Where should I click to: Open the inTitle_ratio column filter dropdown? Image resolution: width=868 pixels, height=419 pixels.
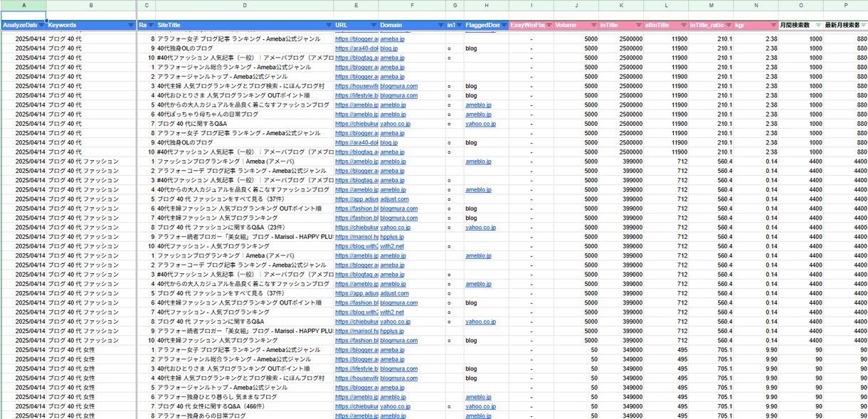729,25
